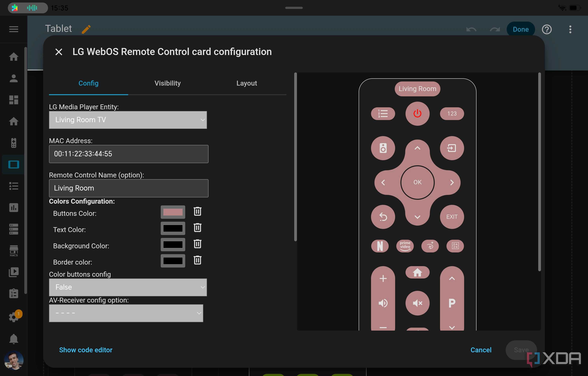Screen dimensions: 588x376
Task: Switch to the Config tab
Action: coord(88,83)
